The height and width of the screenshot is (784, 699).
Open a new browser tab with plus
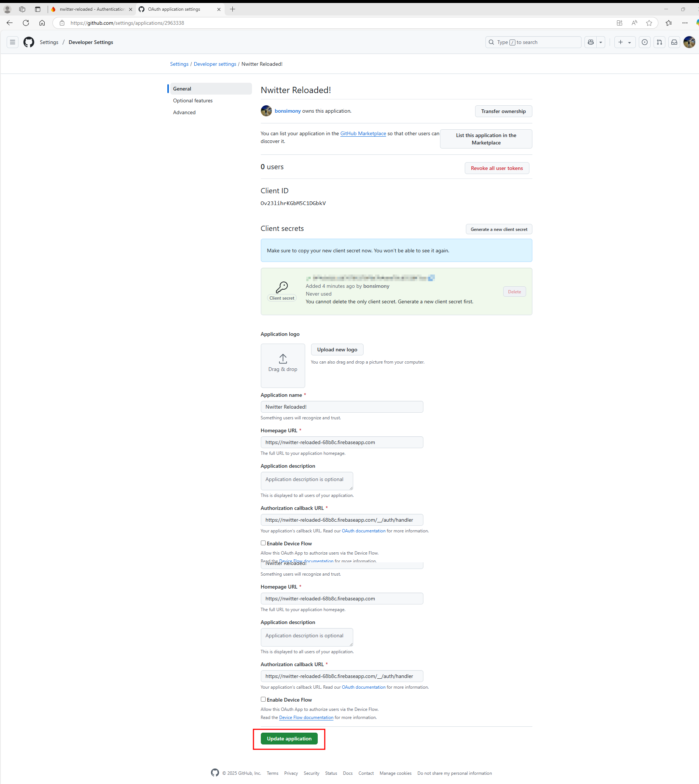(x=232, y=9)
